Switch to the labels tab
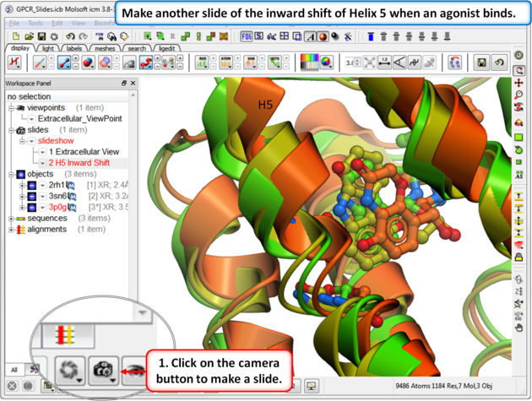The height and width of the screenshot is (401, 532). click(x=75, y=49)
